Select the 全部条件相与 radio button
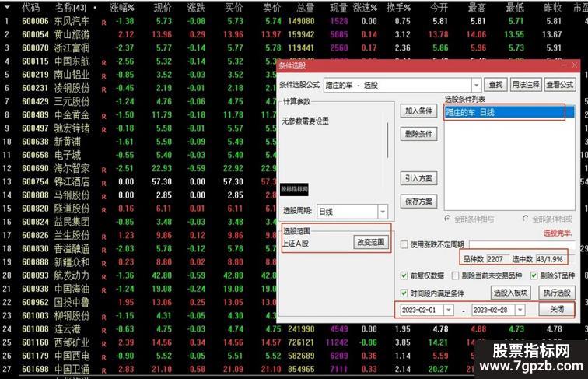Viewport: 588px width, 379px height. click(447, 219)
